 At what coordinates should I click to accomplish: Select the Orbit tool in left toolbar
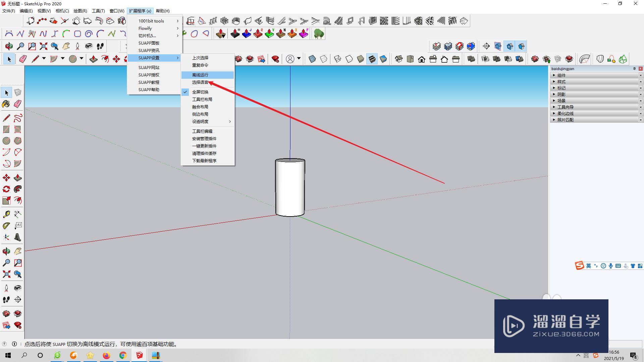pyautogui.click(x=6, y=251)
